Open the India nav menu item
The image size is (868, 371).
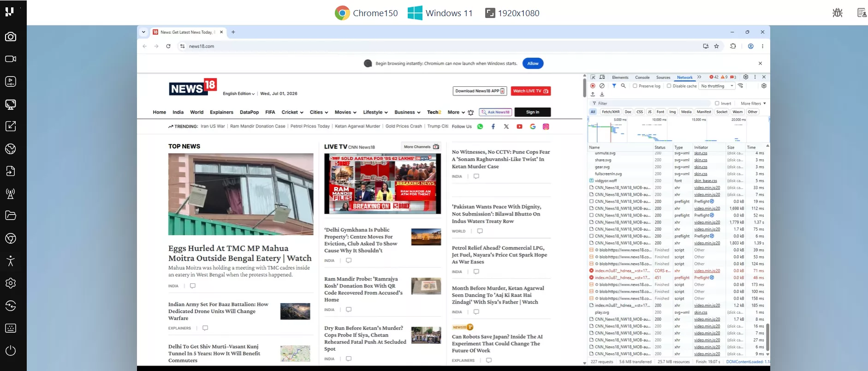(178, 112)
